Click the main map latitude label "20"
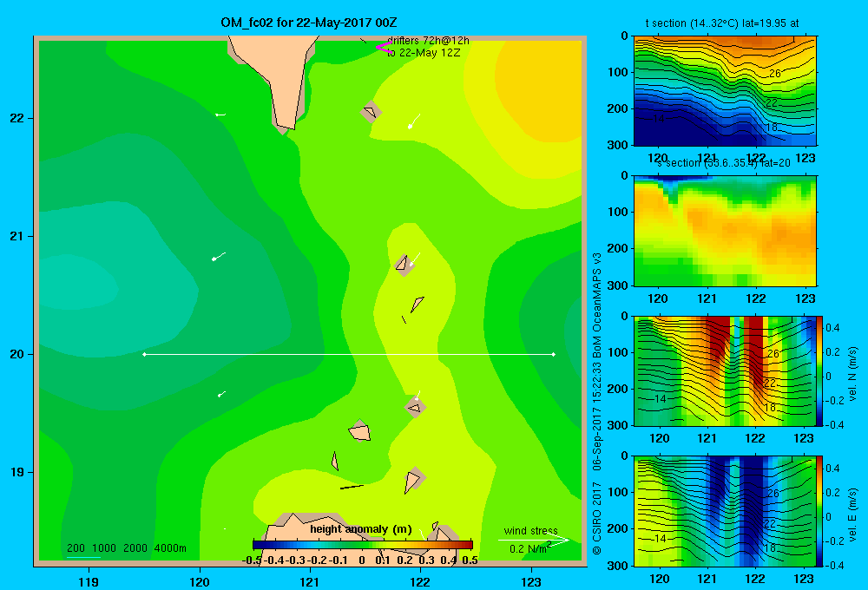The height and width of the screenshot is (590, 868). coord(17,354)
